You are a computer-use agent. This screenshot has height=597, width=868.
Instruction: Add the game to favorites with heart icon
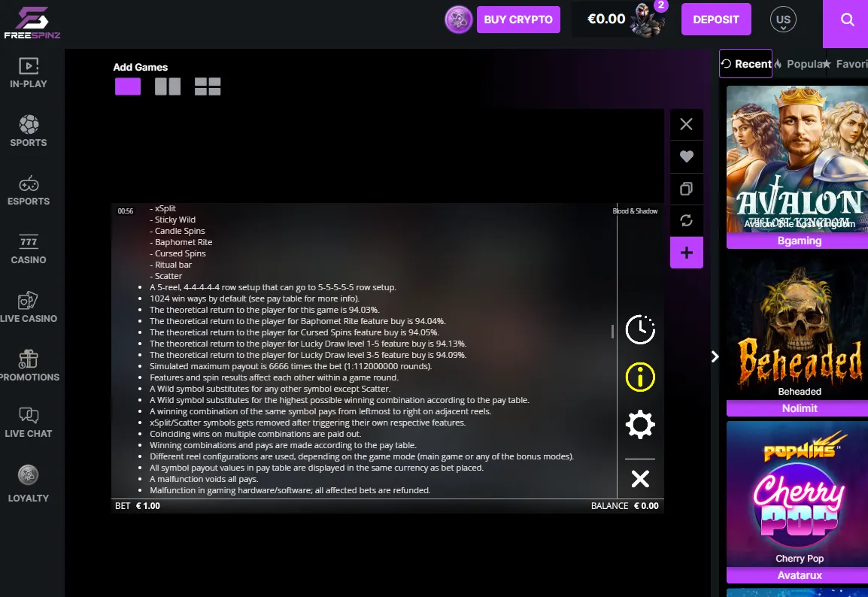687,156
